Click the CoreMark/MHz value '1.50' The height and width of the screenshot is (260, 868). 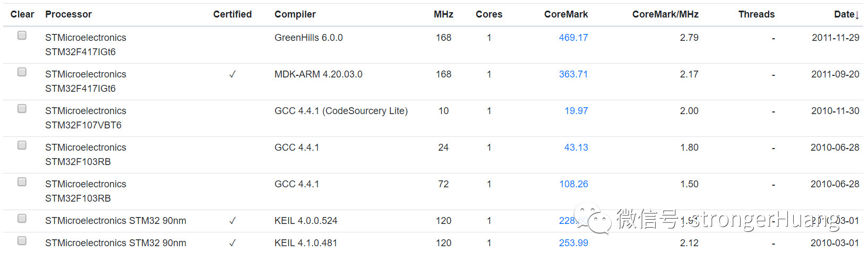pyautogui.click(x=689, y=184)
